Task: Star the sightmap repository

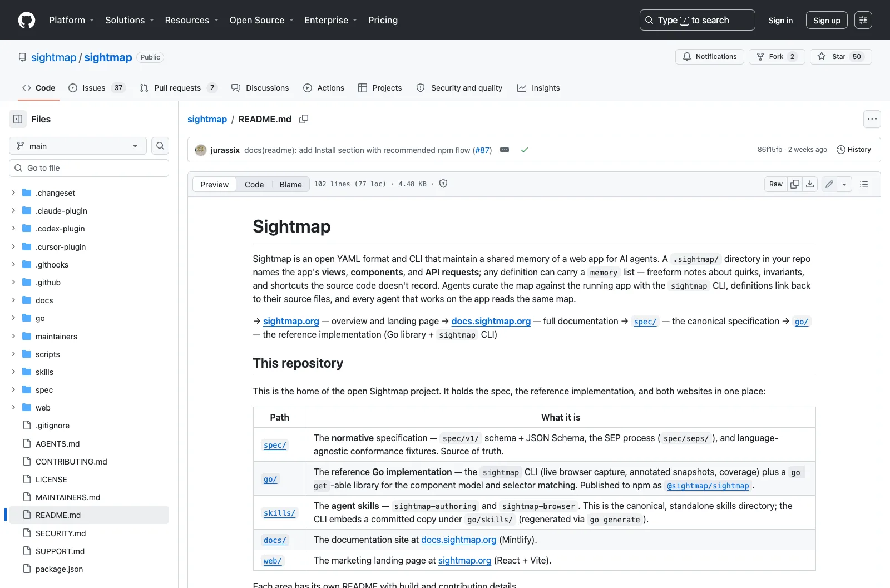Action: 840,57
